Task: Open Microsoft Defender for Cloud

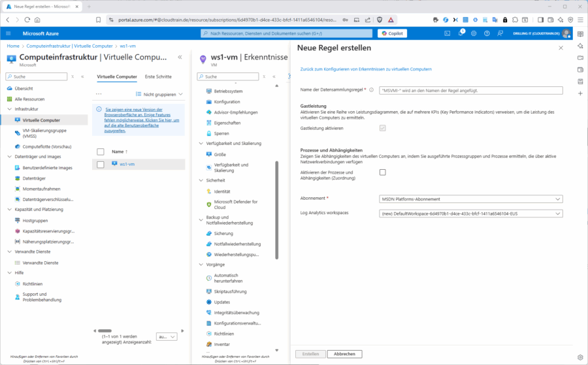Action: point(235,204)
